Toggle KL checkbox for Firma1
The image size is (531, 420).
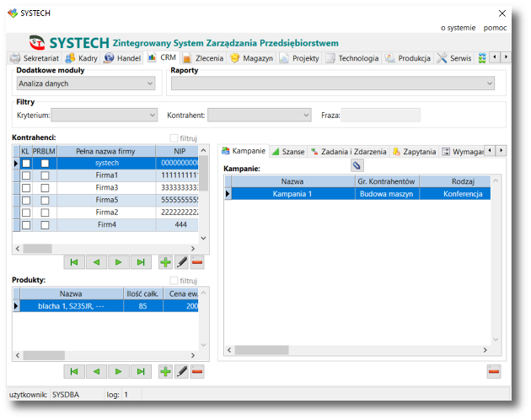click(26, 175)
